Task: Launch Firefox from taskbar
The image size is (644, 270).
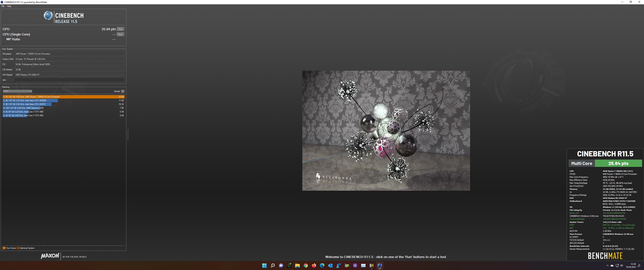Action: 314,265
